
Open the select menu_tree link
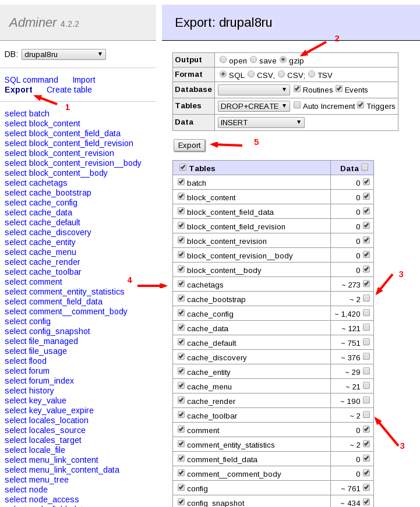click(x=37, y=480)
